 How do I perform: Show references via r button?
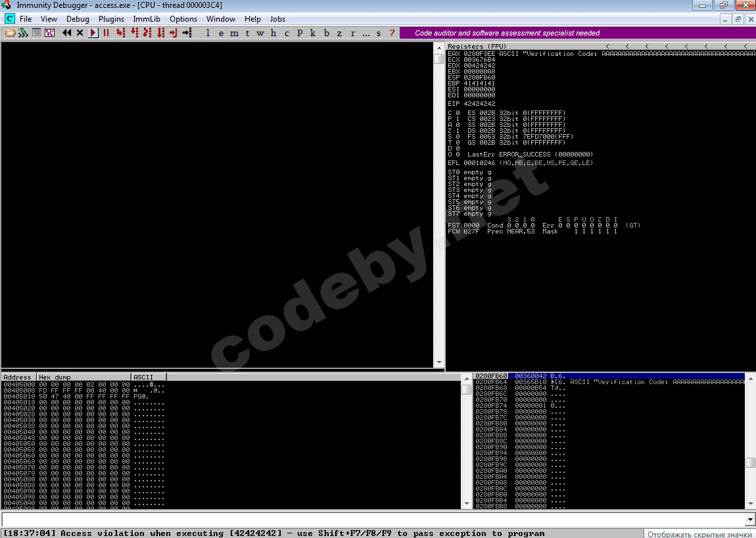(x=352, y=33)
